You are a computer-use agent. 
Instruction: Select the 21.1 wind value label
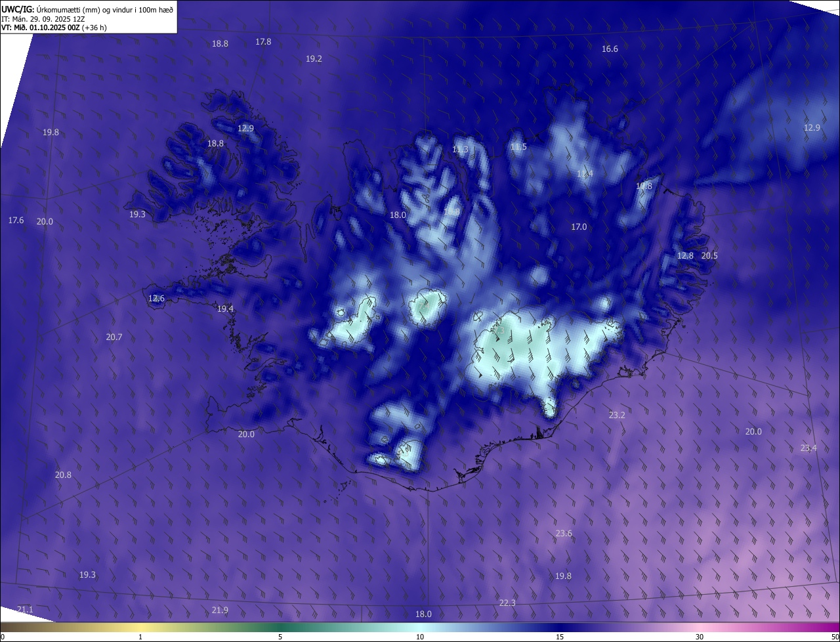point(25,610)
